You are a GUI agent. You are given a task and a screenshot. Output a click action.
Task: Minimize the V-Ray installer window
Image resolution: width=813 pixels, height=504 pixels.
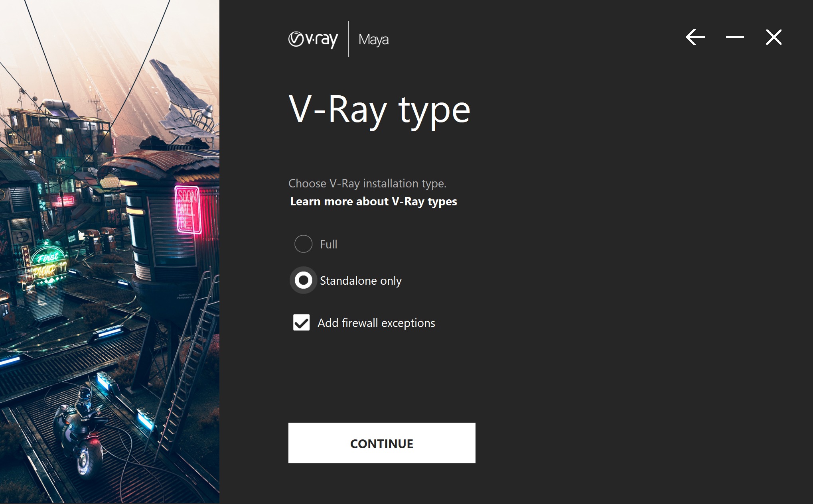[x=735, y=37]
